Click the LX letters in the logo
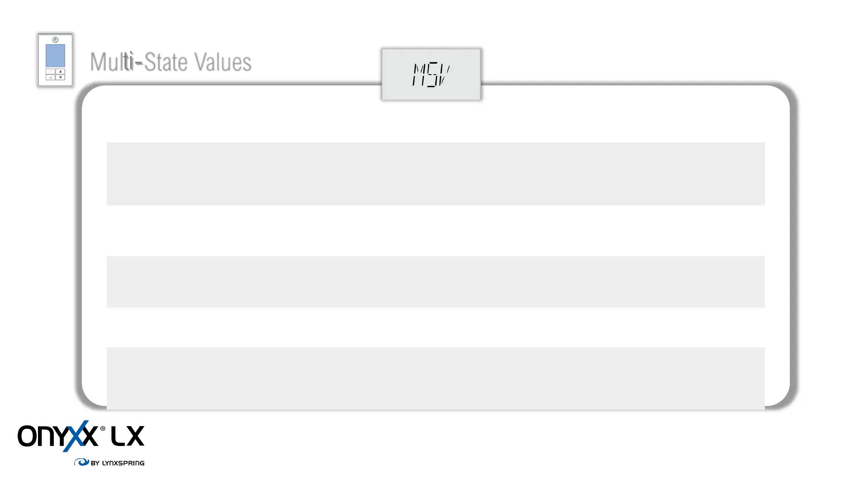Image resolution: width=868 pixels, height=488 pixels. (127, 436)
